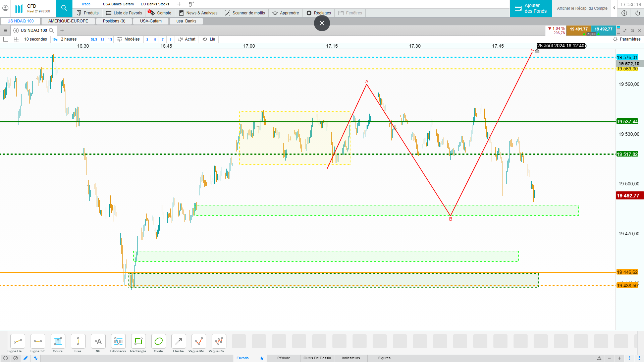Open the 2 heures range dropdown

69,39
